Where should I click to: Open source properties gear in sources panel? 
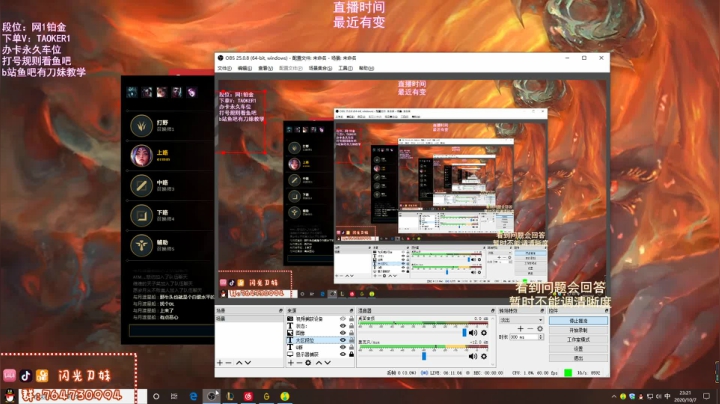tap(308, 363)
